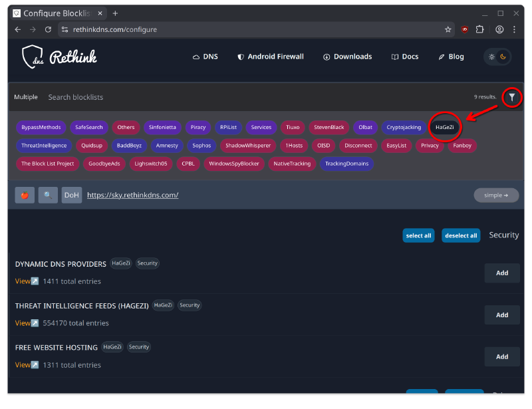Open the Android Firewall nav item
Viewport: 532px width, 409px height.
271,57
